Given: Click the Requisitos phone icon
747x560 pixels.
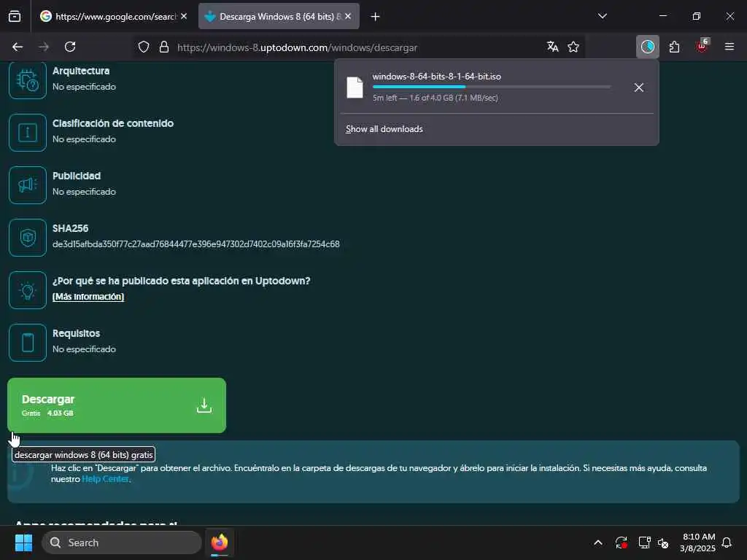Looking at the screenshot, I should [x=28, y=343].
